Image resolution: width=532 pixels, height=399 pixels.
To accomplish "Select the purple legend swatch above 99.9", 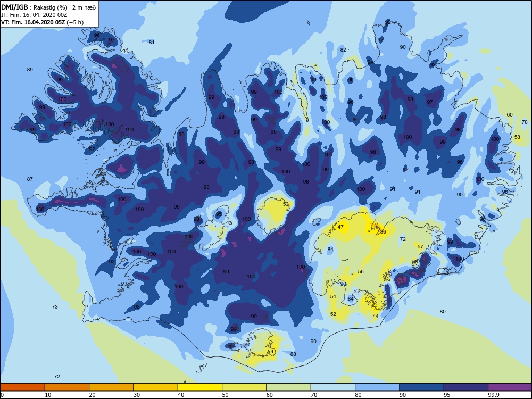I will point(510,387).
